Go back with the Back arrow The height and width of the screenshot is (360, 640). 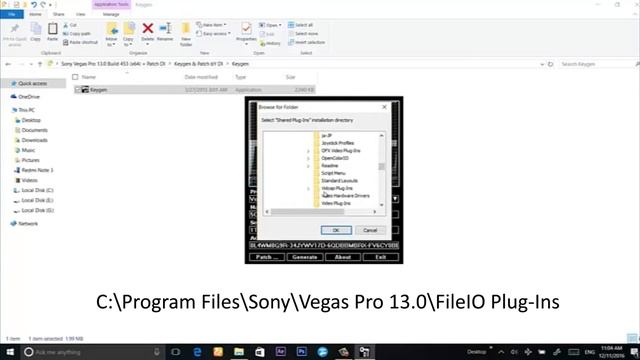click(8, 64)
